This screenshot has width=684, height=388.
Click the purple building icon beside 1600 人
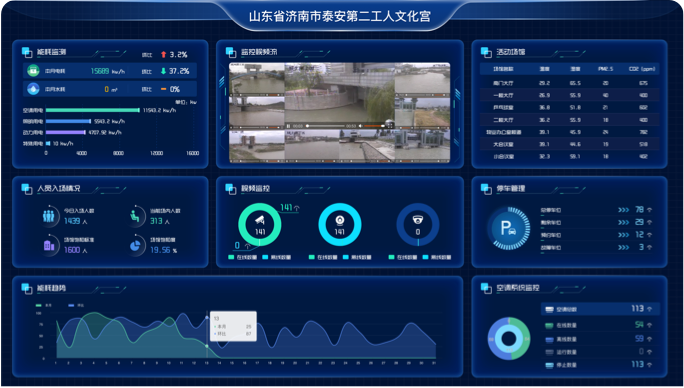[x=49, y=245]
